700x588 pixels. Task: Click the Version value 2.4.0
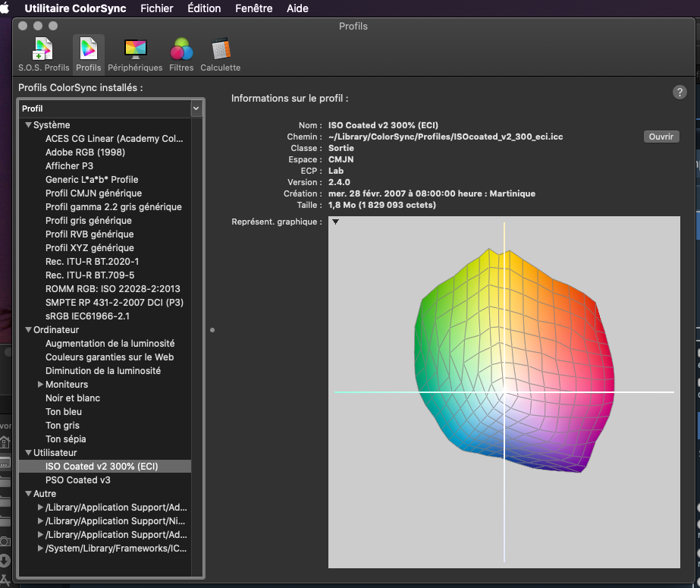[339, 182]
